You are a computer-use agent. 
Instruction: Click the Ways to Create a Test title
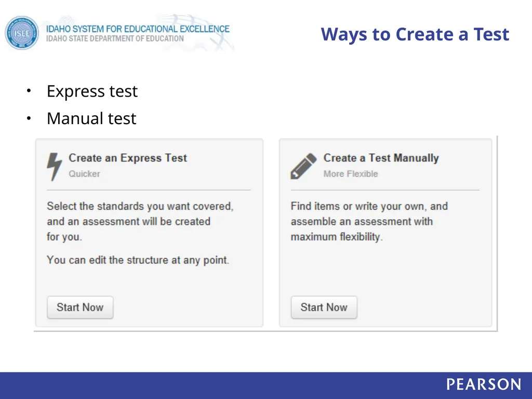(415, 34)
